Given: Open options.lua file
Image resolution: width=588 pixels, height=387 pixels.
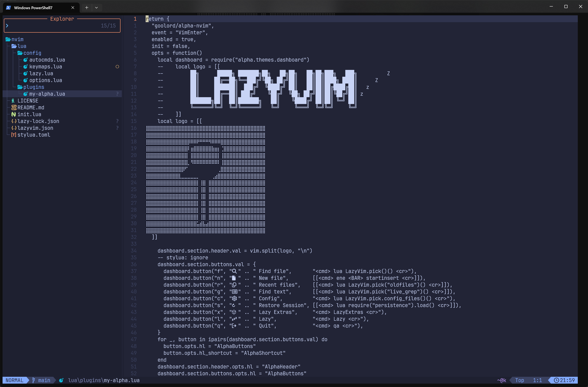Looking at the screenshot, I should tap(46, 80).
